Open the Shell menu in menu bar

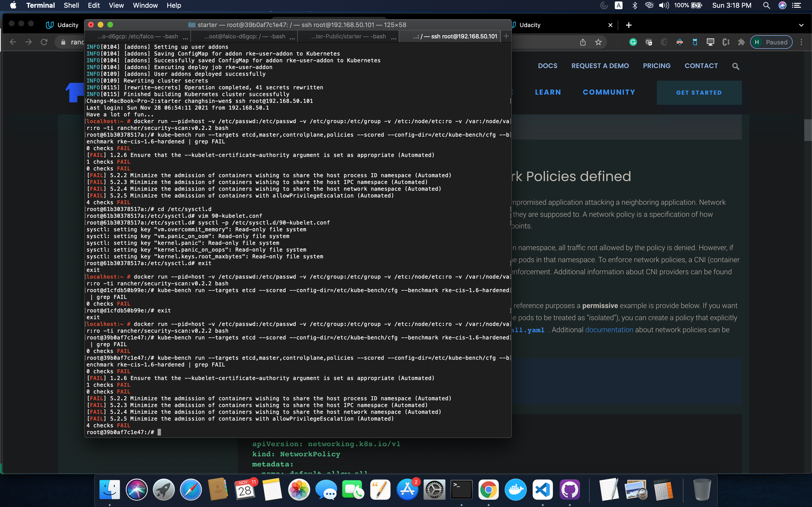tap(71, 5)
